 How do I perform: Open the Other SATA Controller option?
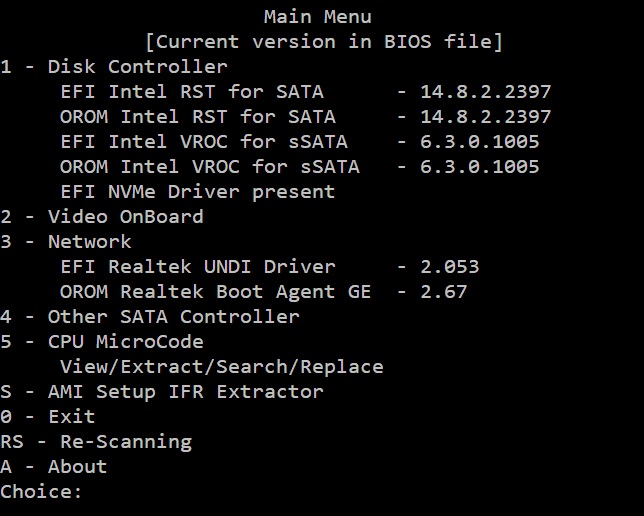coord(150,316)
